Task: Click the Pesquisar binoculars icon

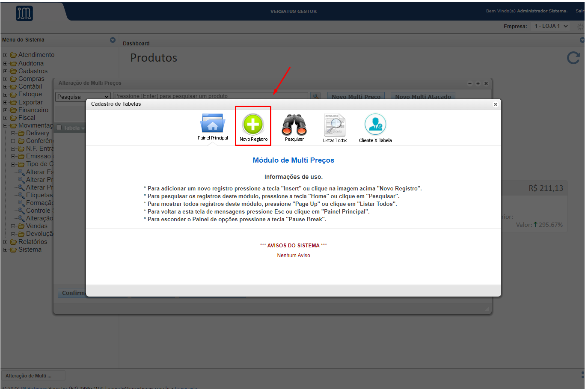Action: click(x=294, y=125)
